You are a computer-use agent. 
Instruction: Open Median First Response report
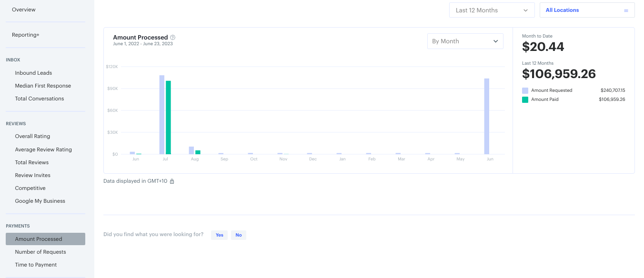(x=43, y=86)
